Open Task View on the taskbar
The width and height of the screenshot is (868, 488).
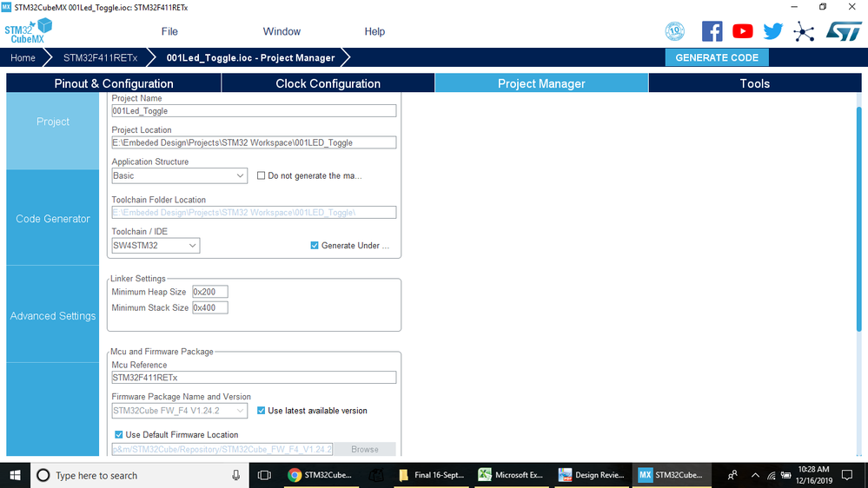coord(264,475)
